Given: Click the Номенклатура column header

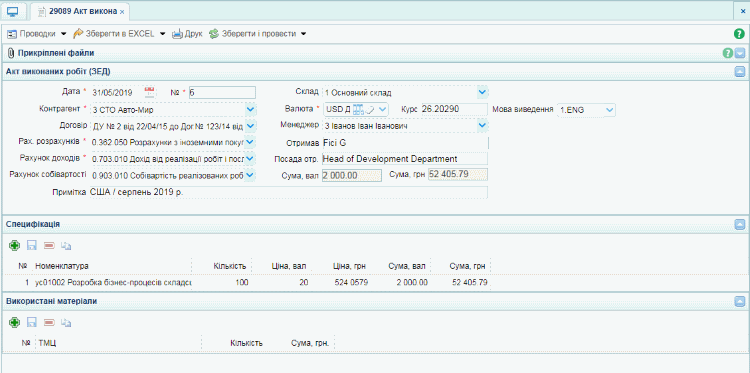Looking at the screenshot, I should [x=62, y=266].
